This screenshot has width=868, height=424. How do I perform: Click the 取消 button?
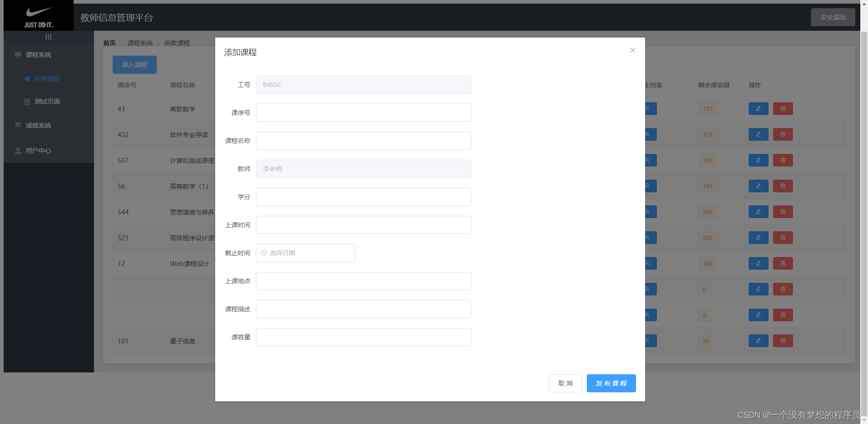[x=565, y=383]
